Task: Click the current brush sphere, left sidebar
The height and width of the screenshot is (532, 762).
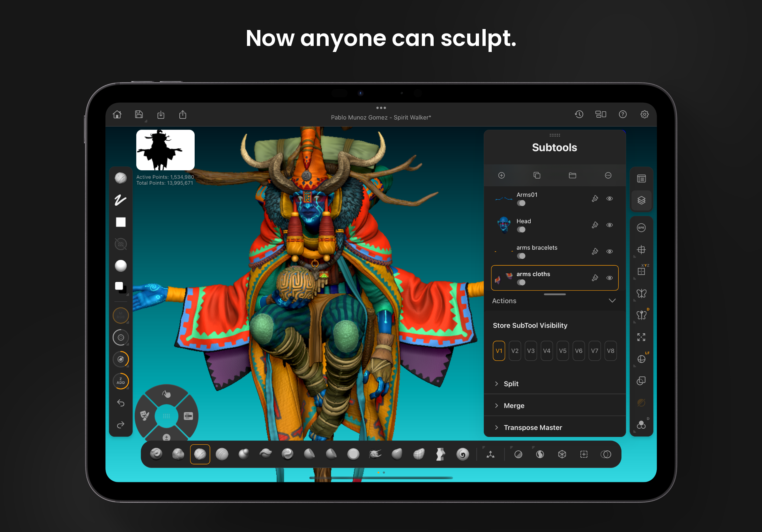Action: click(x=121, y=178)
